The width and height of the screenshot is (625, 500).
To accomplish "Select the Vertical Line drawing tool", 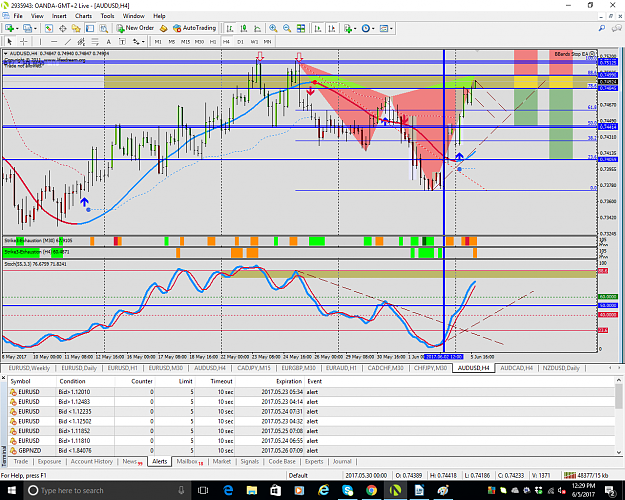I will click(40, 41).
